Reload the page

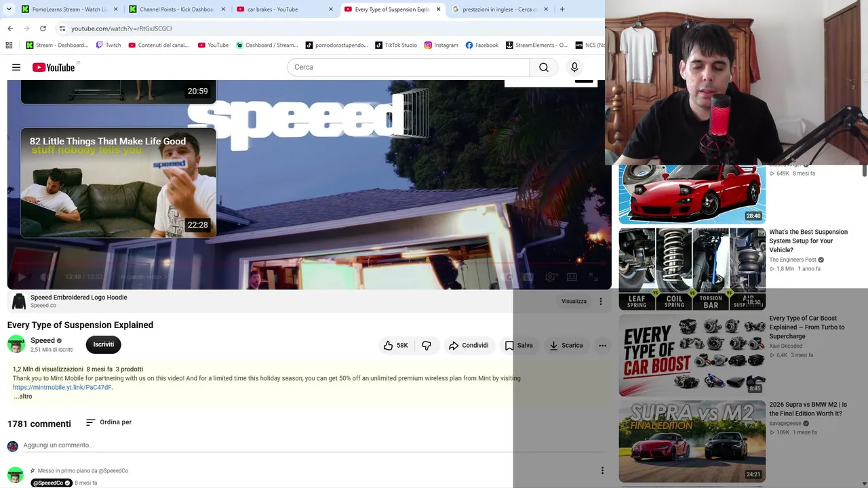point(43,28)
